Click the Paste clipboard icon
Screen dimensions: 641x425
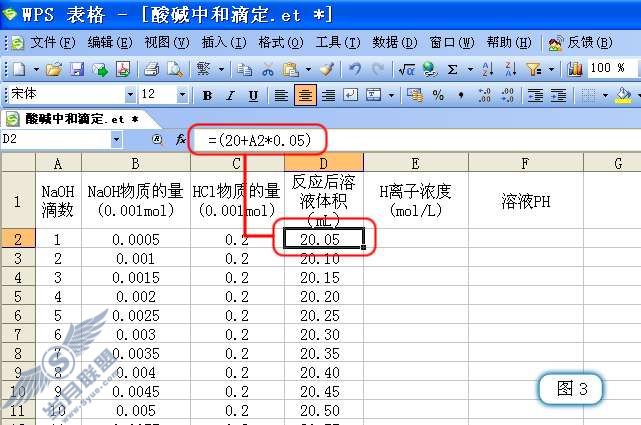point(291,69)
